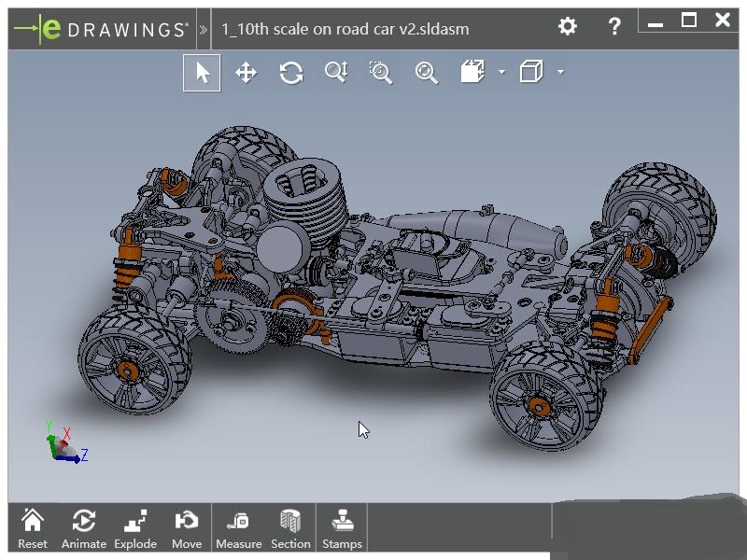Image resolution: width=747 pixels, height=560 pixels.
Task: Click the XYZ axis triad
Action: click(63, 445)
